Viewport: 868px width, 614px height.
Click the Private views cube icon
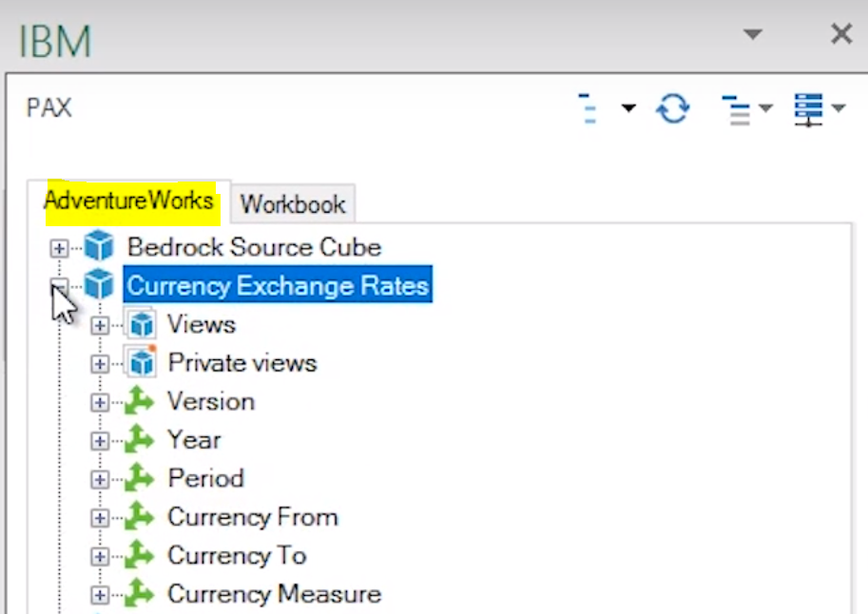point(141,361)
